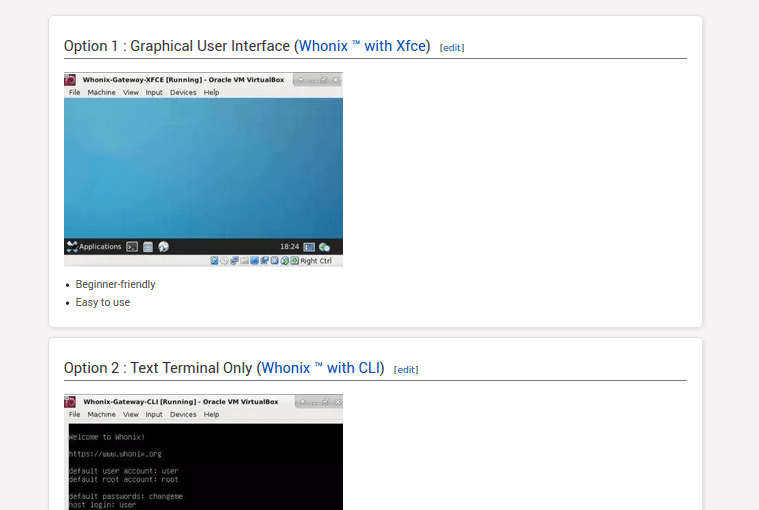Open the 'Whonix ™ with Xfce' link
Viewport: 759px width, 510px height.
pyautogui.click(x=362, y=46)
